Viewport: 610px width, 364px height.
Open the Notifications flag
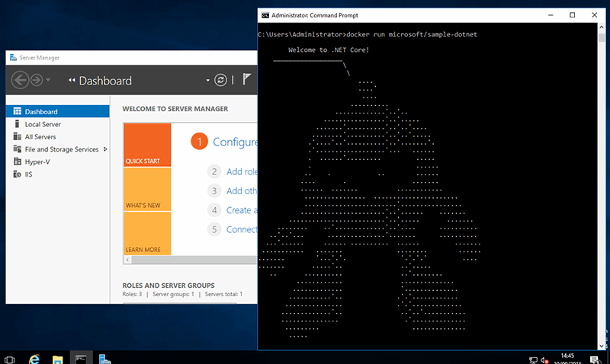pos(246,79)
